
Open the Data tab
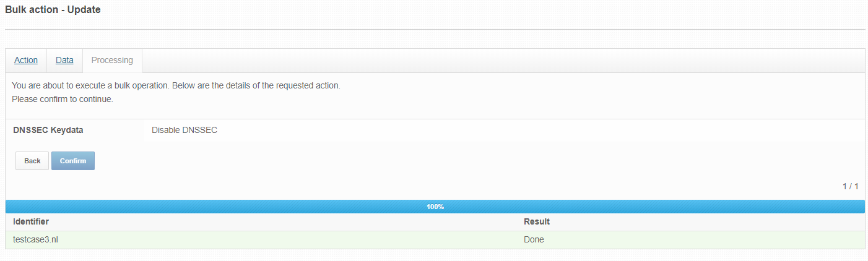64,61
